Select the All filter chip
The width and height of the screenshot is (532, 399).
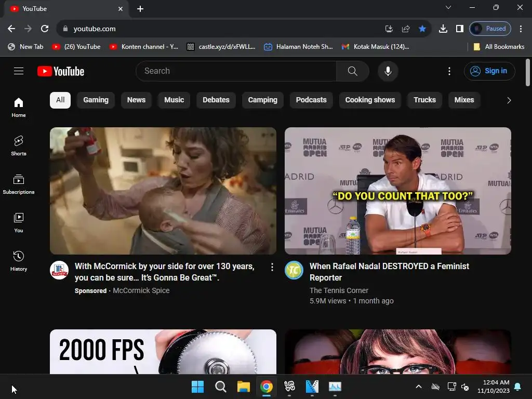(x=60, y=100)
